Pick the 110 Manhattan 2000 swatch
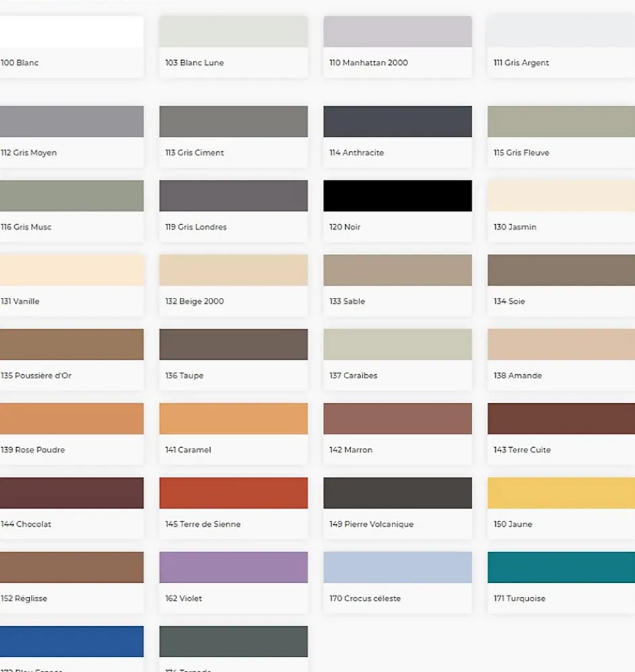Image resolution: width=635 pixels, height=672 pixels. pos(397,32)
